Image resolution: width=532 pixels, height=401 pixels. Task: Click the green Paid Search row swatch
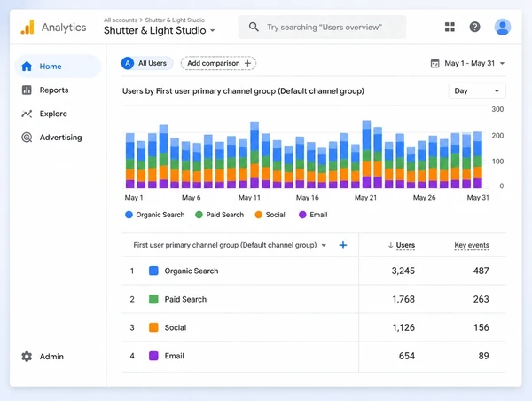(x=153, y=299)
